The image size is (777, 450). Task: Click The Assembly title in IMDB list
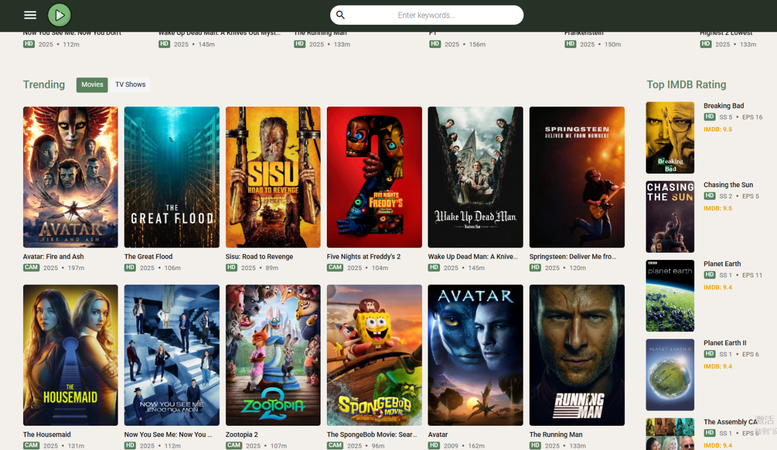pyautogui.click(x=730, y=422)
